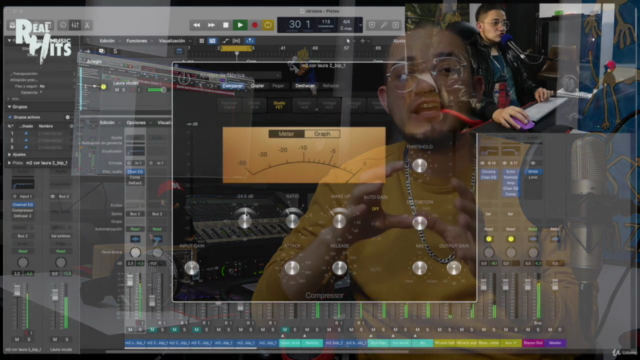Image resolution: width=640 pixels, height=360 pixels.
Task: Toggle the checkbox for group 1
Action: point(26,133)
